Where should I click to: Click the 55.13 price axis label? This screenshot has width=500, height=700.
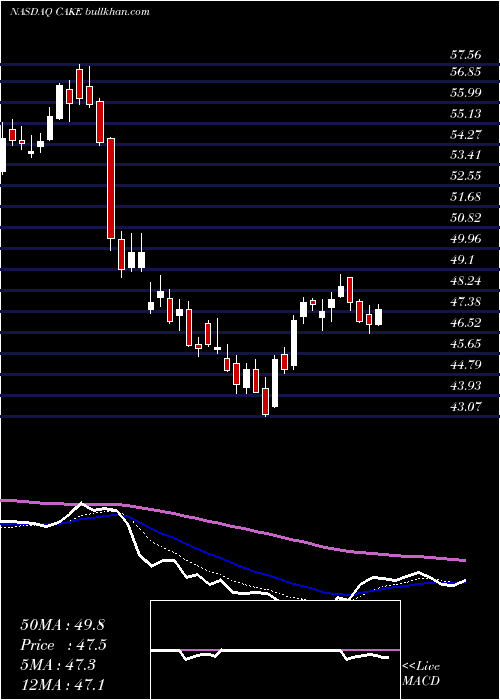click(465, 114)
